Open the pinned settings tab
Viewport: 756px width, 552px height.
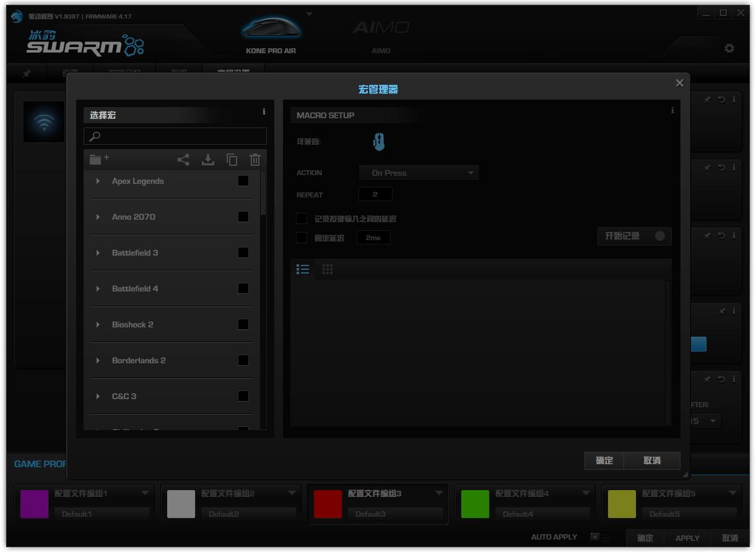(27, 74)
